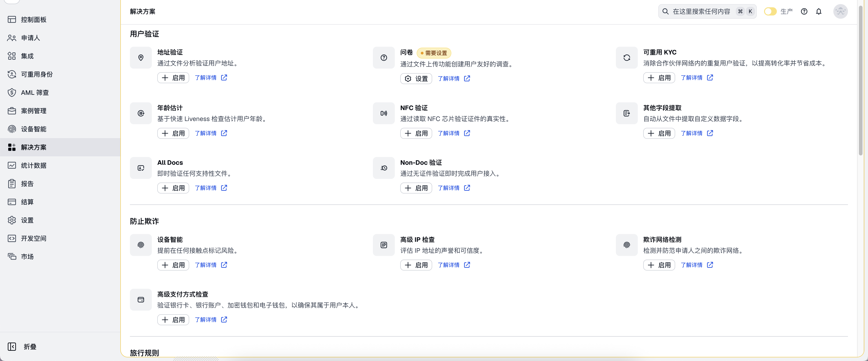Click the user avatar icon

840,11
